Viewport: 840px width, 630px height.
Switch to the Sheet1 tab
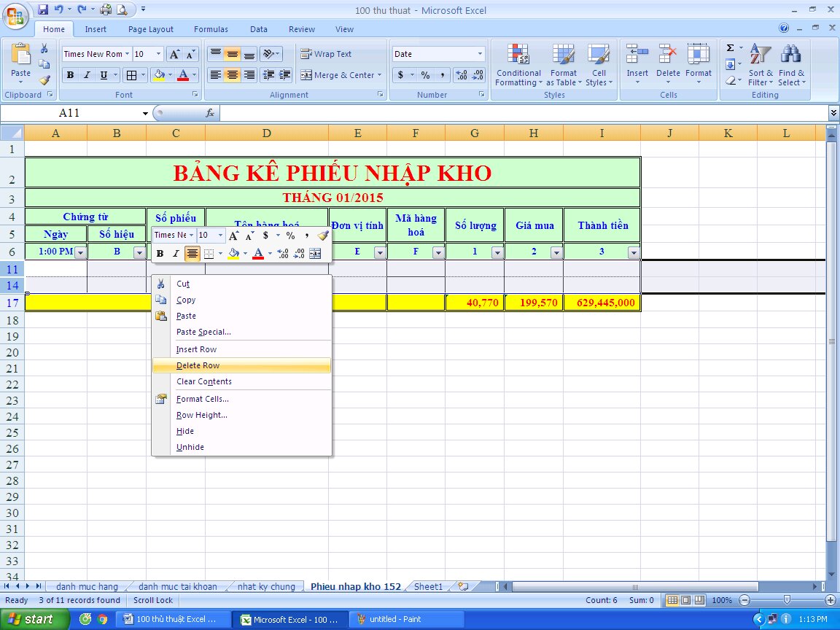coord(428,586)
